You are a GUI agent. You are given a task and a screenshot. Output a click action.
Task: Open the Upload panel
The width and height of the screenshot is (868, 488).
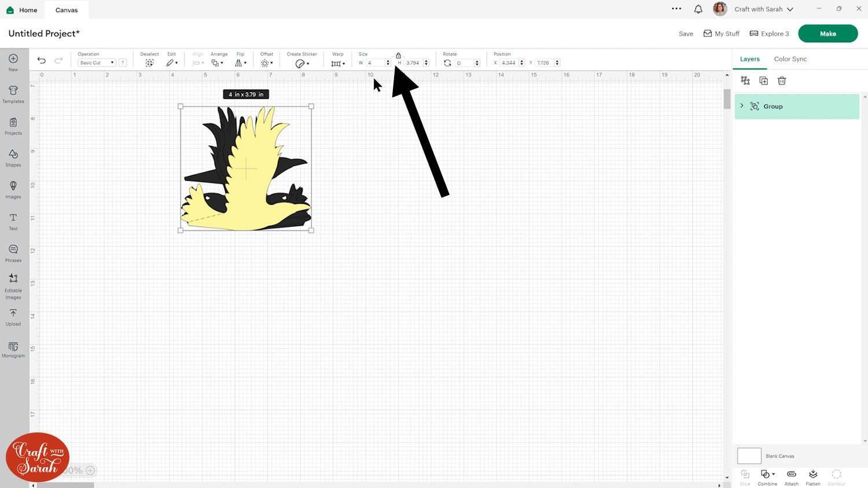coord(13,317)
